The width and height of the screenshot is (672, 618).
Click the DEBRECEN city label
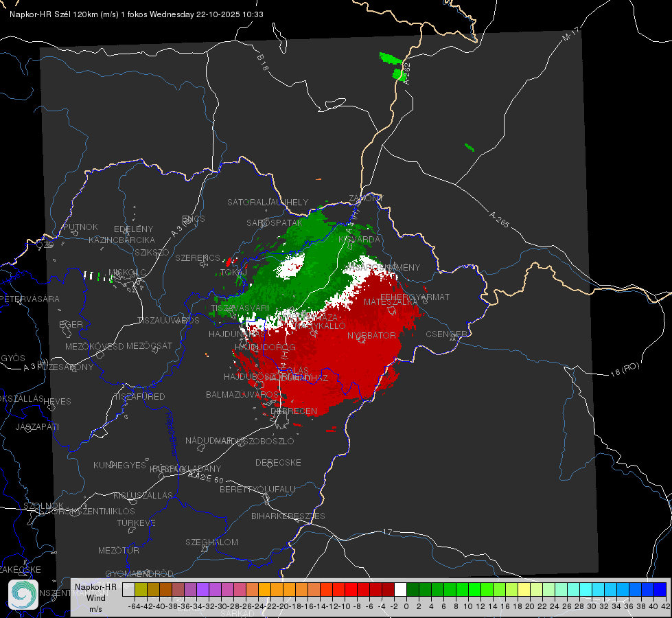pos(294,411)
